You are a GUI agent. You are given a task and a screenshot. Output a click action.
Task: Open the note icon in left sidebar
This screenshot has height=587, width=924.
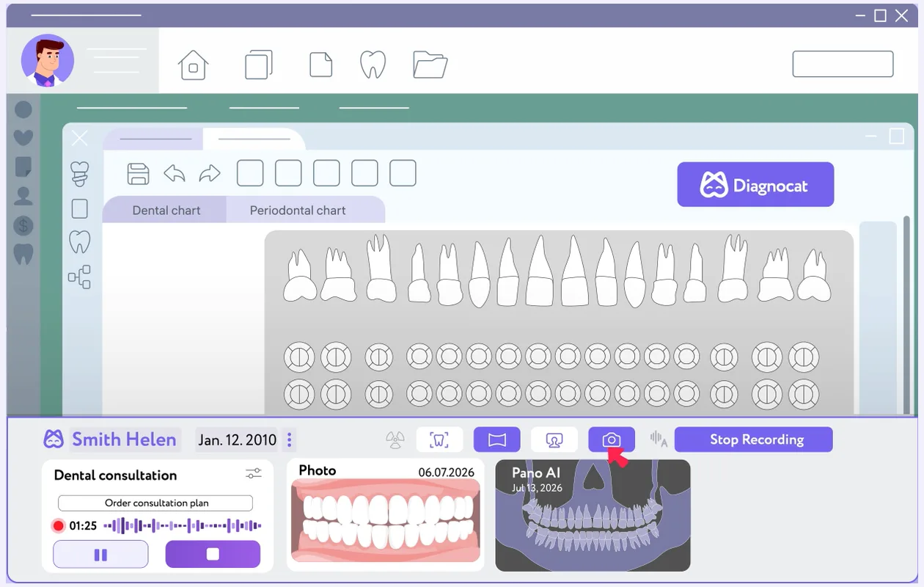click(x=23, y=167)
